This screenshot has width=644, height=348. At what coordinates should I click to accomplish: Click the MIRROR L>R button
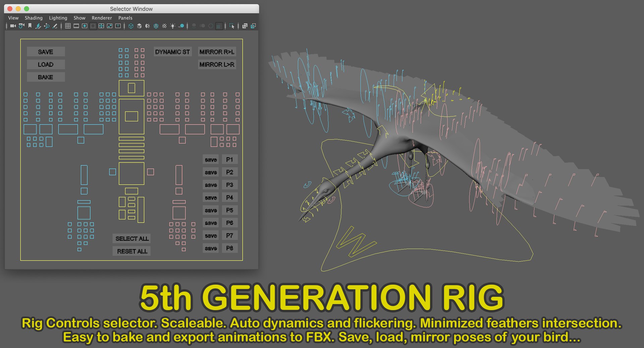217,64
